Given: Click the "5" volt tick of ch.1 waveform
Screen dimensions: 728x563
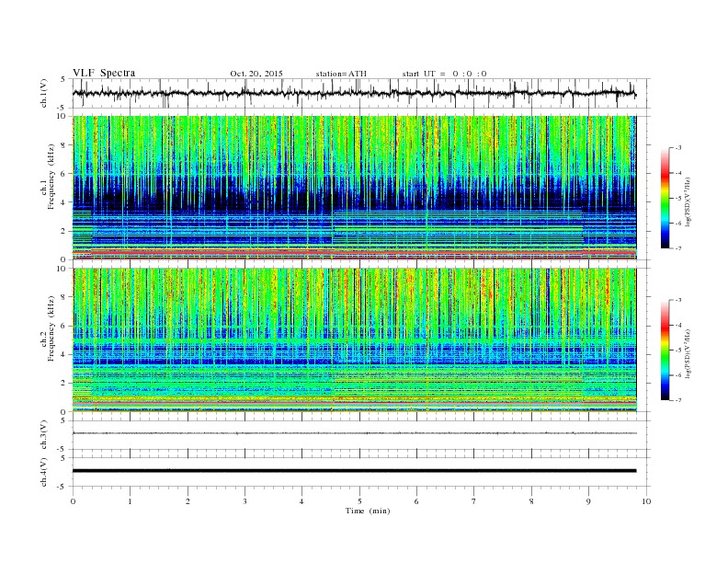Looking at the screenshot, I should click(64, 79).
